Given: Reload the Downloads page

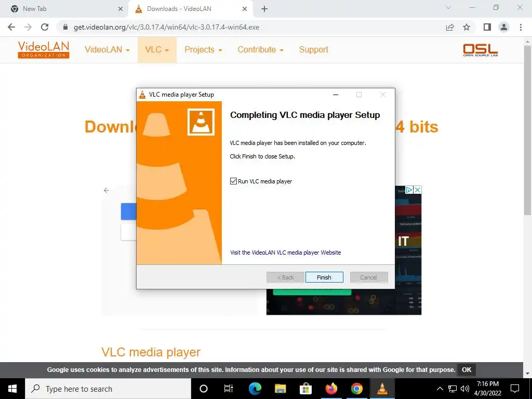Looking at the screenshot, I should click(x=45, y=27).
